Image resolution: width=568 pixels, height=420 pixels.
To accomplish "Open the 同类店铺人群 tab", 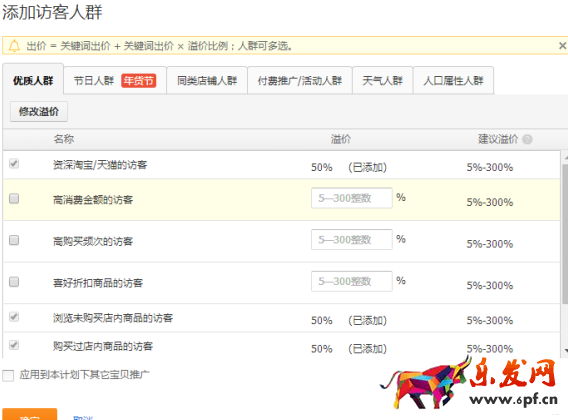I will [207, 80].
